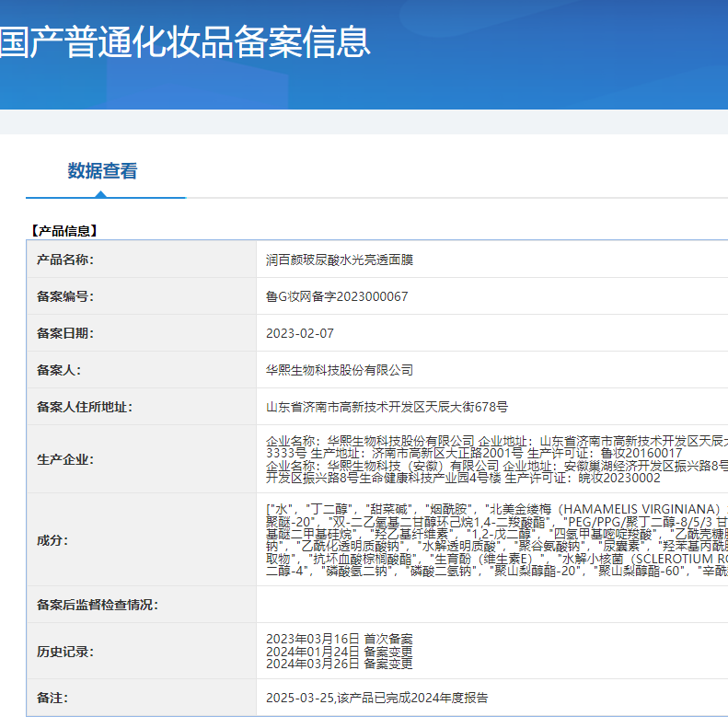Click the 备案日期 label
This screenshot has width=728, height=728.
click(65, 333)
